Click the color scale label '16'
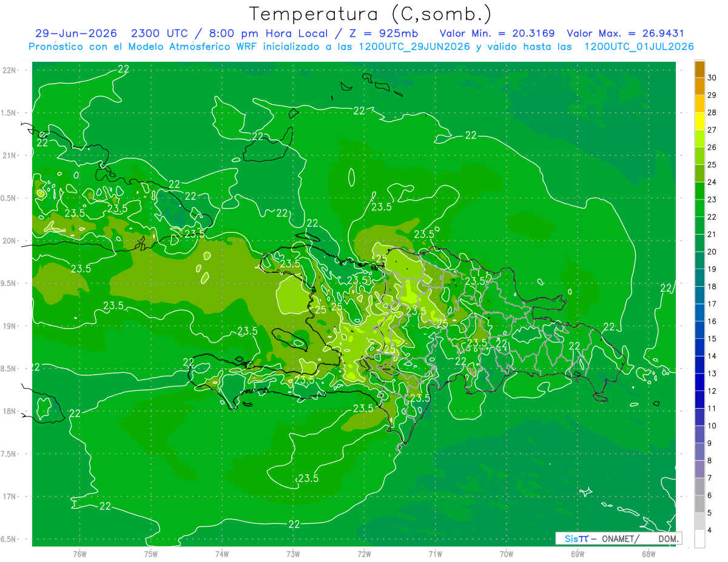728x562 pixels. 712,321
